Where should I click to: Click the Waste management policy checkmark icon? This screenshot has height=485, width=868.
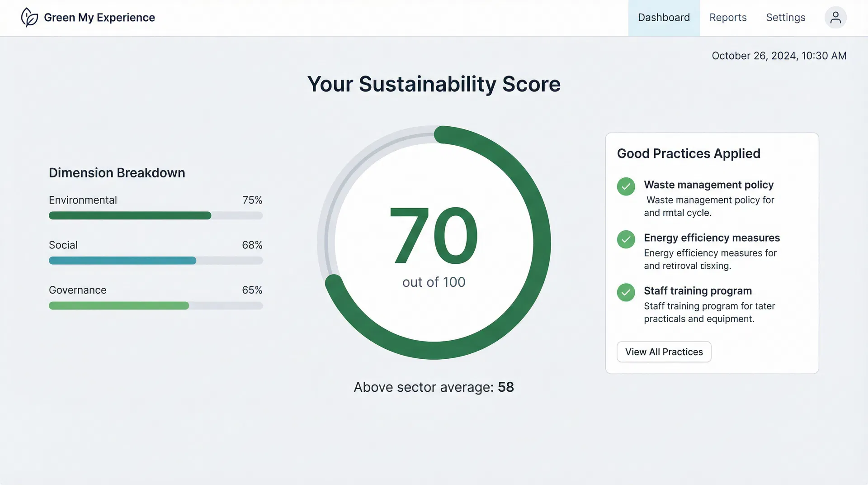point(626,186)
